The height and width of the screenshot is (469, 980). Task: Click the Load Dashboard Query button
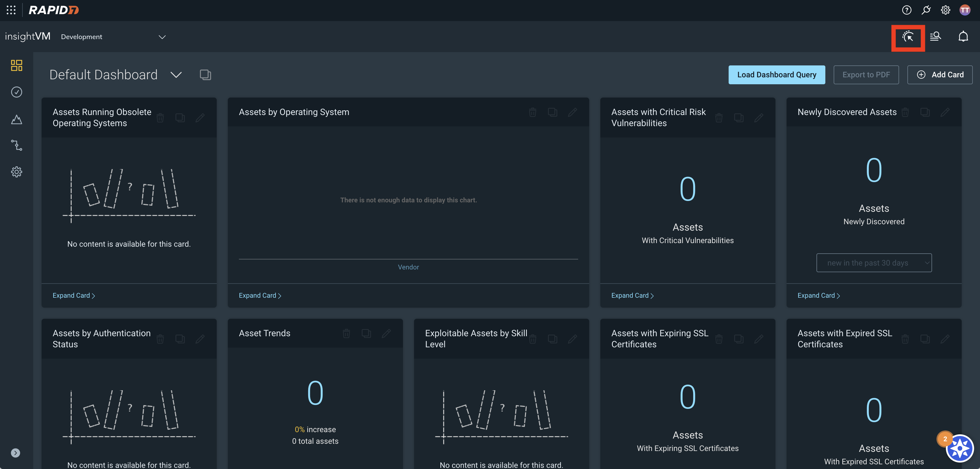(x=777, y=75)
